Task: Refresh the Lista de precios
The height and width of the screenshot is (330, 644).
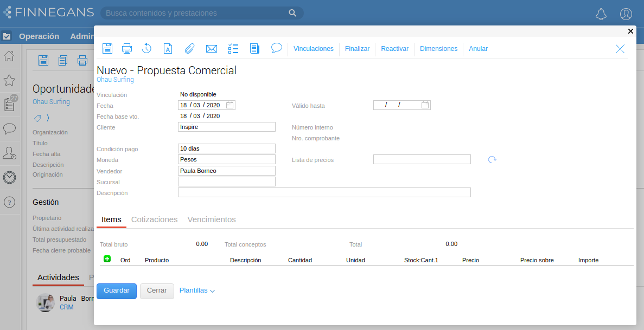Action: coord(492,160)
